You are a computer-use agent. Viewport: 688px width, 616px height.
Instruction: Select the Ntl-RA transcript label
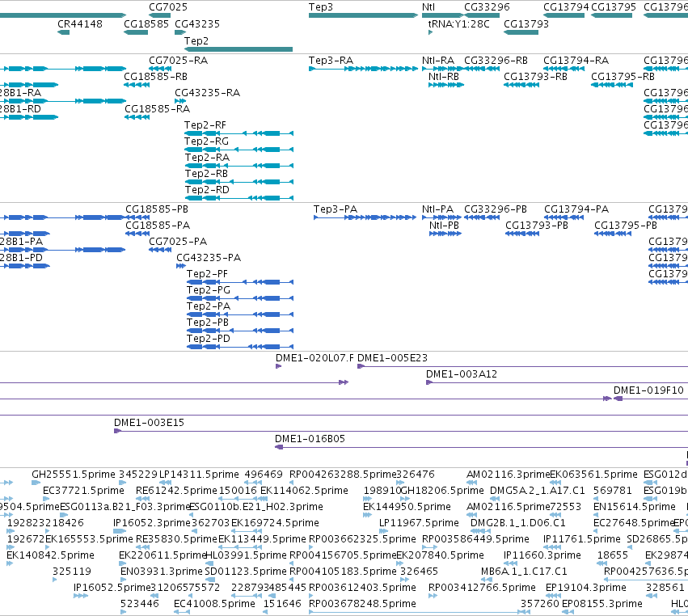(x=438, y=60)
